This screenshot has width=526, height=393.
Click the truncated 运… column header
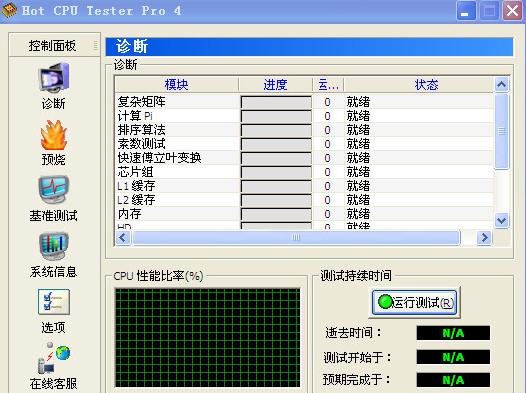pos(328,85)
